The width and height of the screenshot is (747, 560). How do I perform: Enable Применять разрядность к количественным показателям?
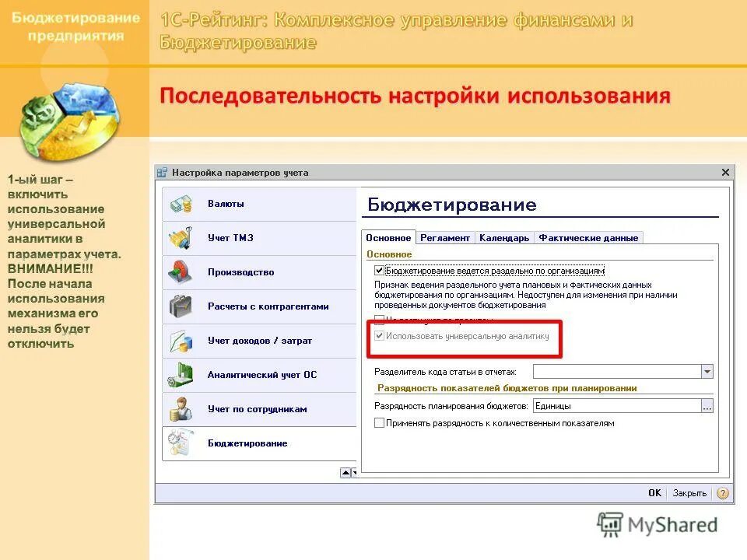point(379,423)
